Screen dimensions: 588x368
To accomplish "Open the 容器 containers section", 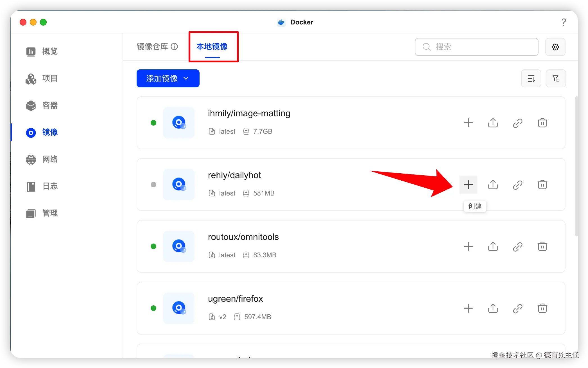I will point(42,105).
